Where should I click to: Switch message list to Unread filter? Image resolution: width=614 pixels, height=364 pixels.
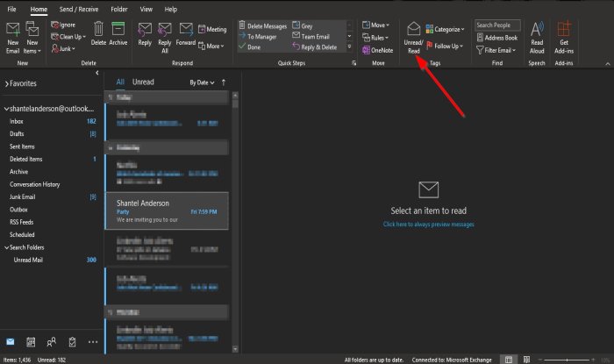click(x=143, y=82)
